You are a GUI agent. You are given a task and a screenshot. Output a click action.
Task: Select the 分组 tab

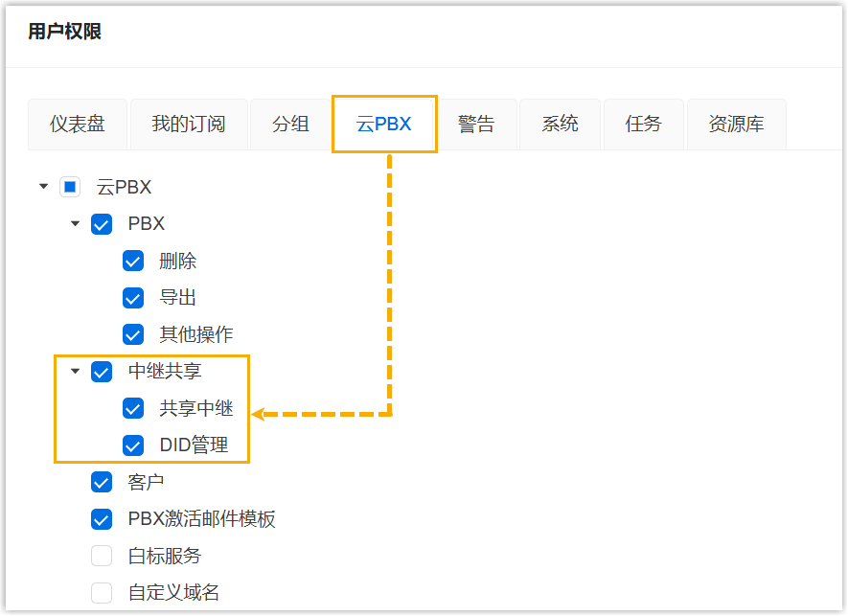tap(290, 125)
